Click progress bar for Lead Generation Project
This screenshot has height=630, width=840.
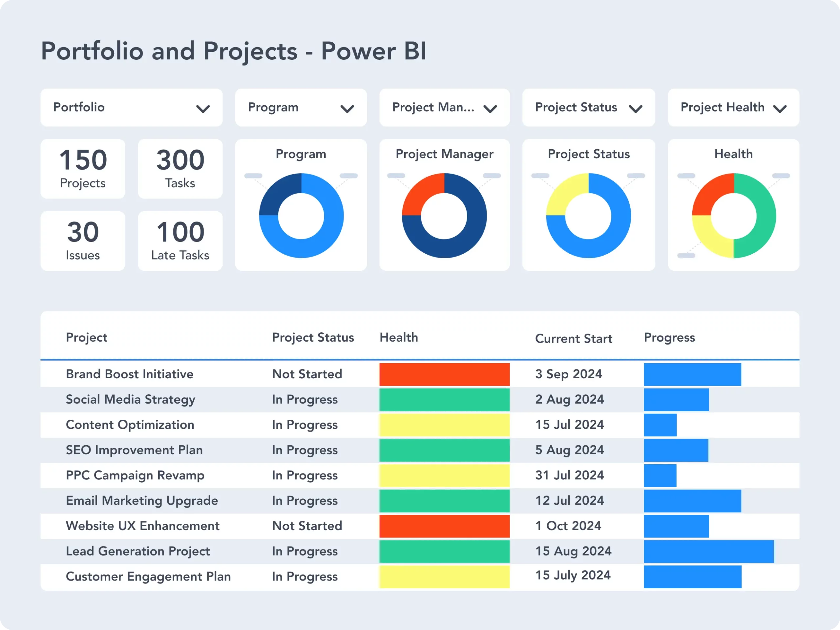click(709, 551)
